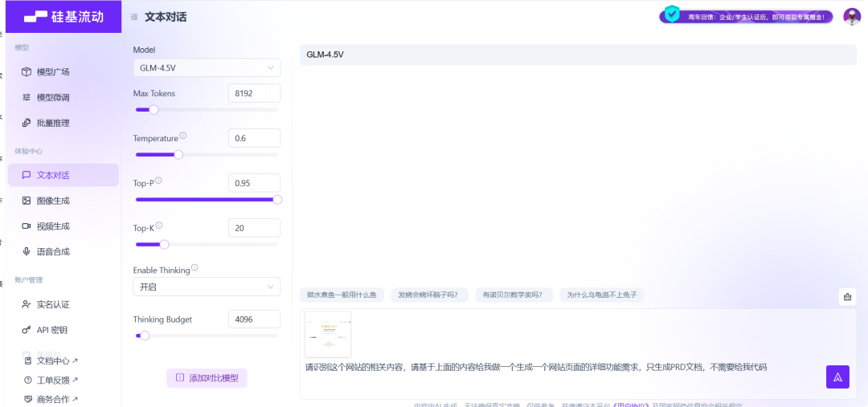Click the uploaded image thumbnail in input

[x=328, y=335]
